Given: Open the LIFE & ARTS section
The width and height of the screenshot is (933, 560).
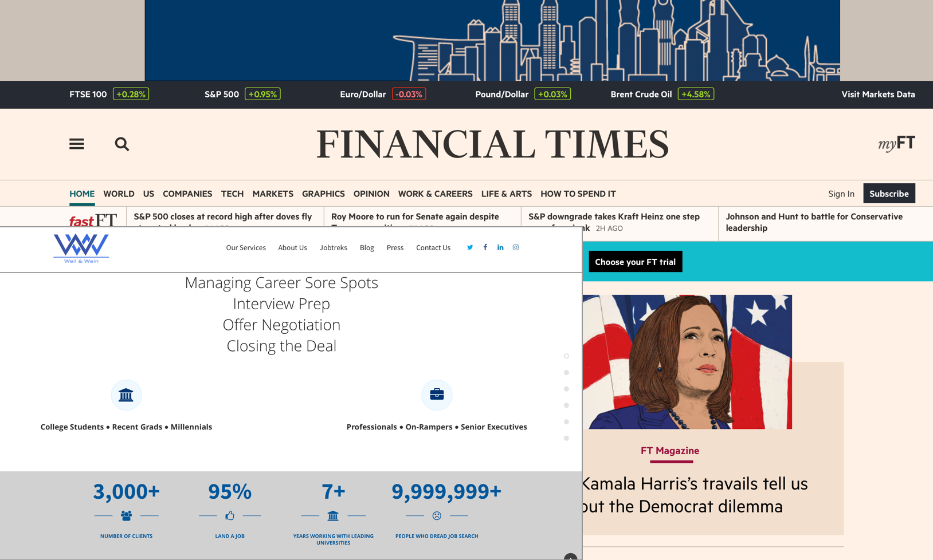Looking at the screenshot, I should (507, 194).
